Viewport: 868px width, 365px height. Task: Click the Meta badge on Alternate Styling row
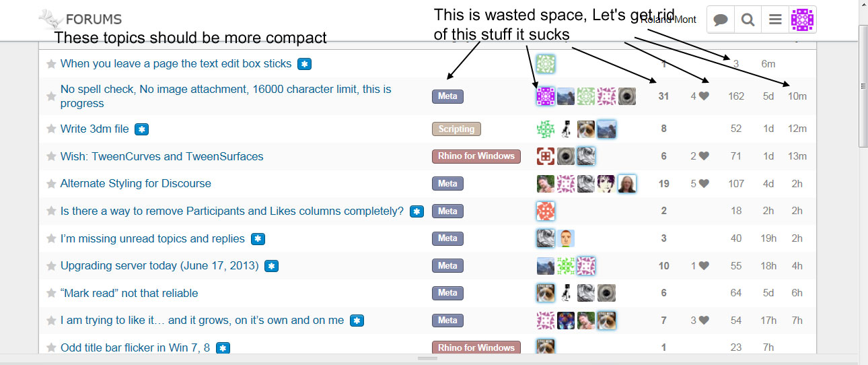pyautogui.click(x=447, y=183)
